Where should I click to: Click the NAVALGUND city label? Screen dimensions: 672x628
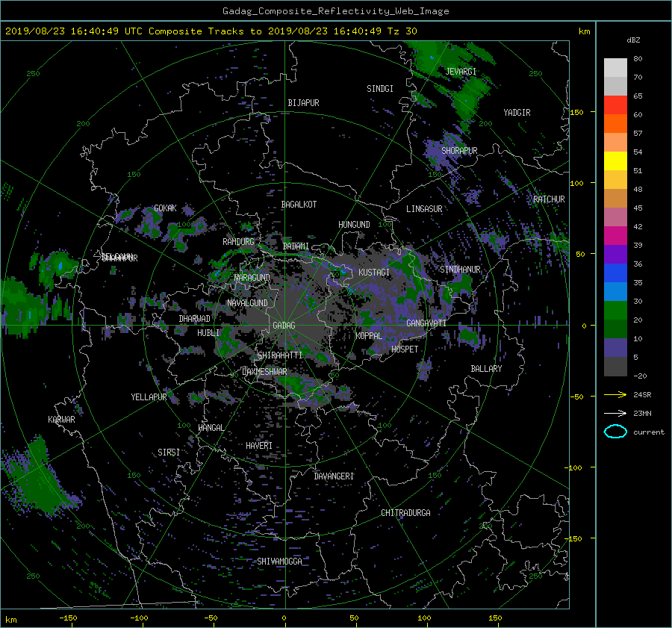247,303
